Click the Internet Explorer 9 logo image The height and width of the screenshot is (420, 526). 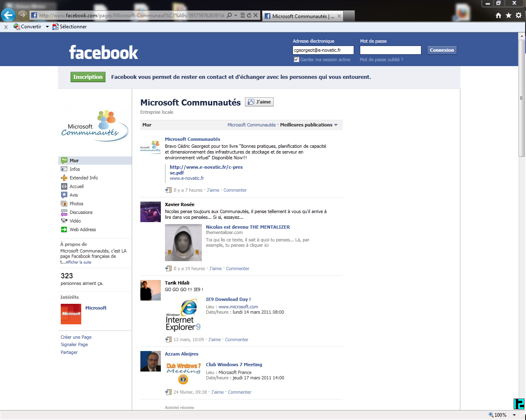pos(183,315)
